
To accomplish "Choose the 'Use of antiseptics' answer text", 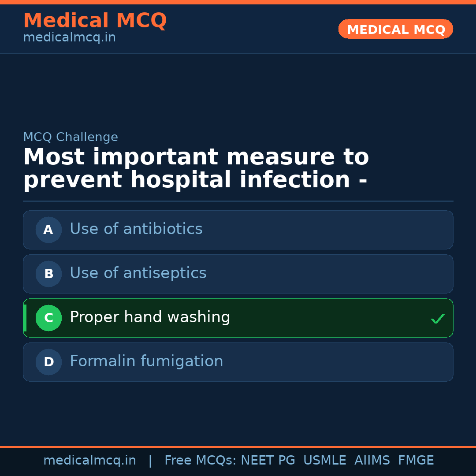I will click(138, 273).
